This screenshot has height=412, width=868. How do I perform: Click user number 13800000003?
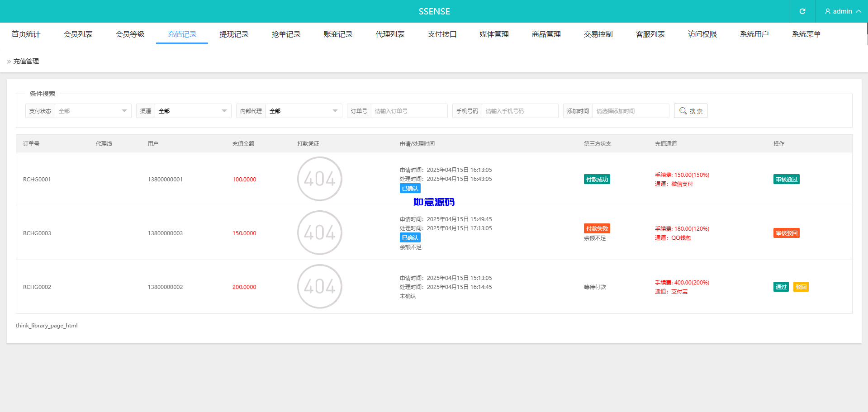pyautogui.click(x=165, y=233)
